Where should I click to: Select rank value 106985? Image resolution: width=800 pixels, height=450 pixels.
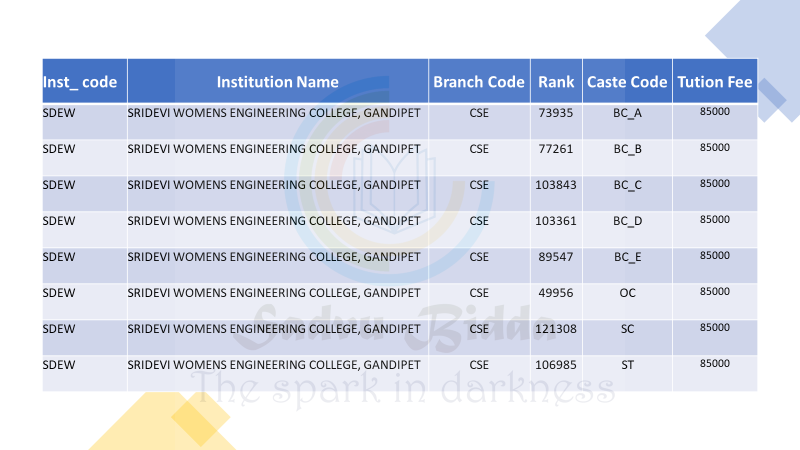556,365
